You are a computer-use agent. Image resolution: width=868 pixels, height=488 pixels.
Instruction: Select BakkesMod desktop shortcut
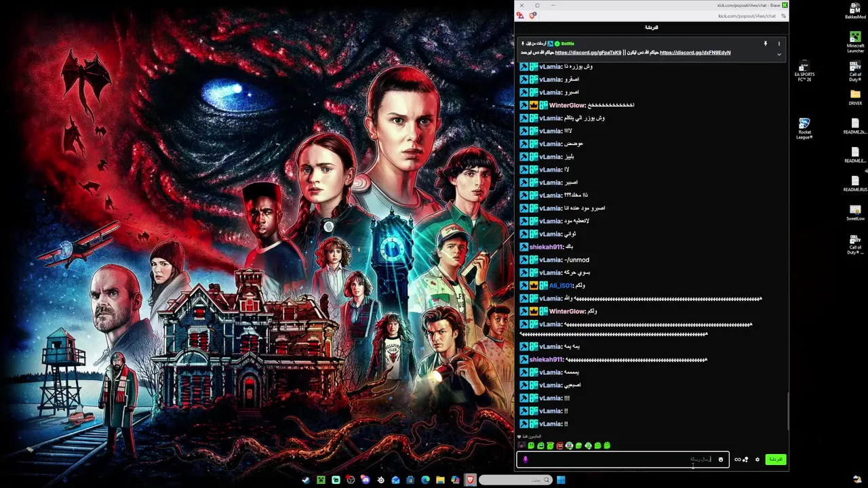coord(855,10)
